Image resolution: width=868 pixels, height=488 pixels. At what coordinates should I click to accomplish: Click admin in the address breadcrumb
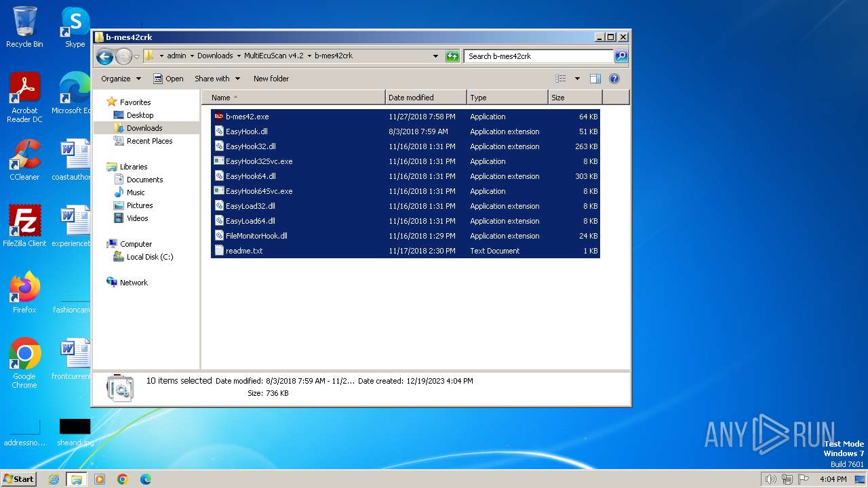pyautogui.click(x=176, y=56)
